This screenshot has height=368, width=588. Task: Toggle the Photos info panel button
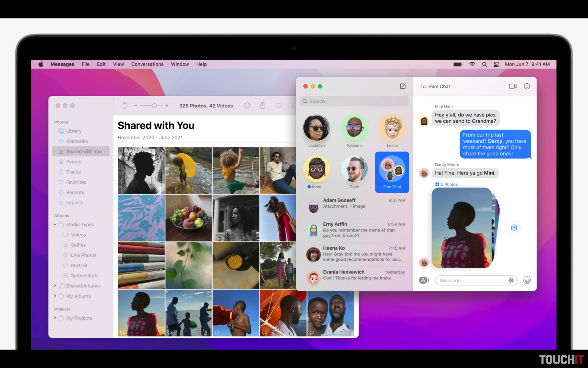click(247, 106)
